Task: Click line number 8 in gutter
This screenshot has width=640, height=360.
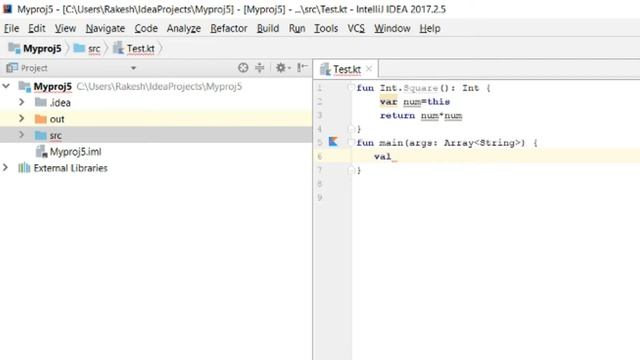Action: tap(320, 184)
